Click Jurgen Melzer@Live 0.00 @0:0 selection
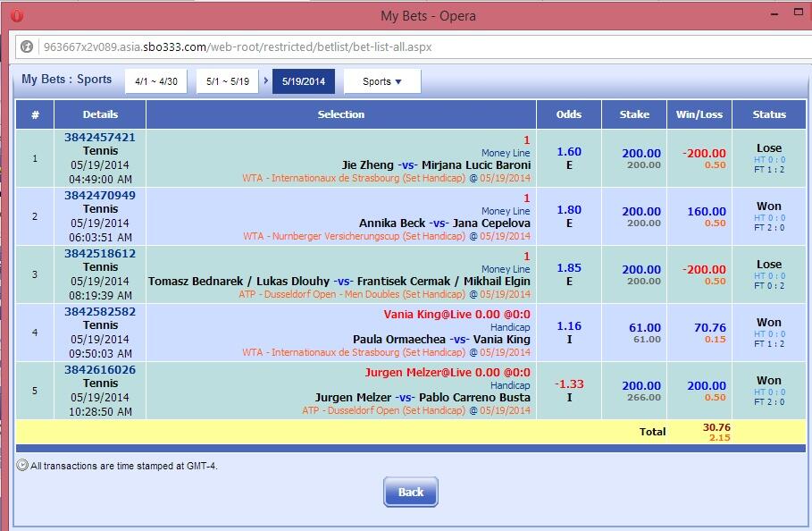The image size is (812, 531). click(448, 372)
